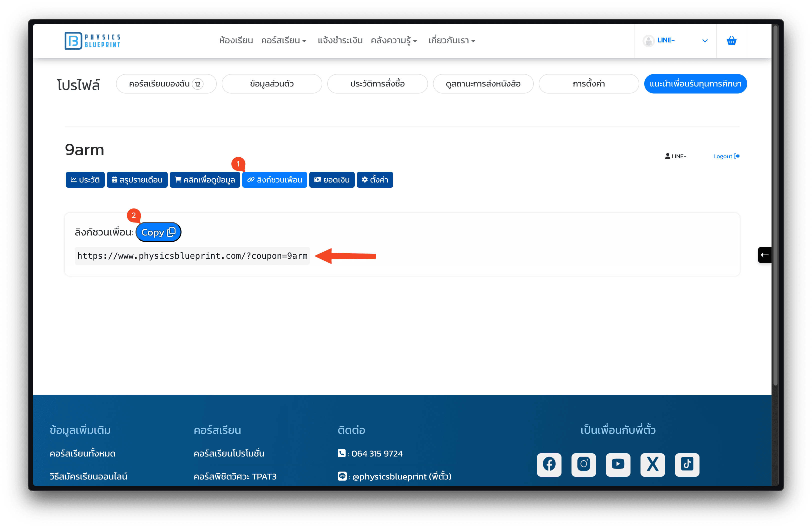Click the ลิงก์ชวนเพื่อน link button
The height and width of the screenshot is (528, 812).
pos(275,180)
